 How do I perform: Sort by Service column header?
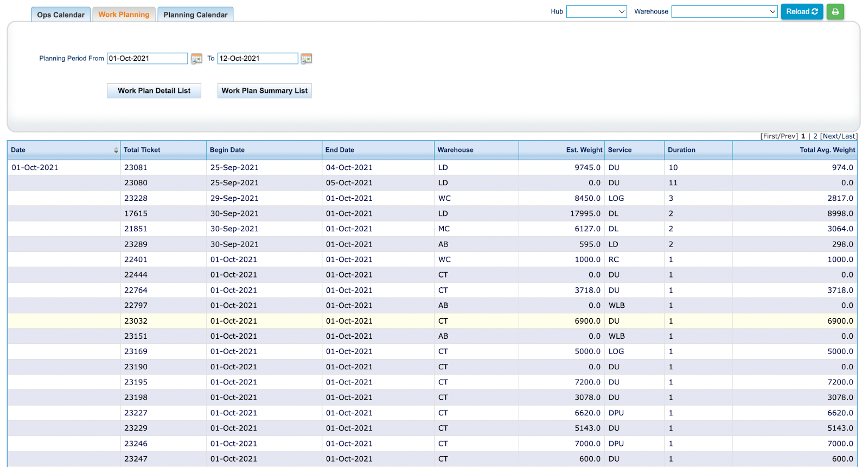coord(620,150)
